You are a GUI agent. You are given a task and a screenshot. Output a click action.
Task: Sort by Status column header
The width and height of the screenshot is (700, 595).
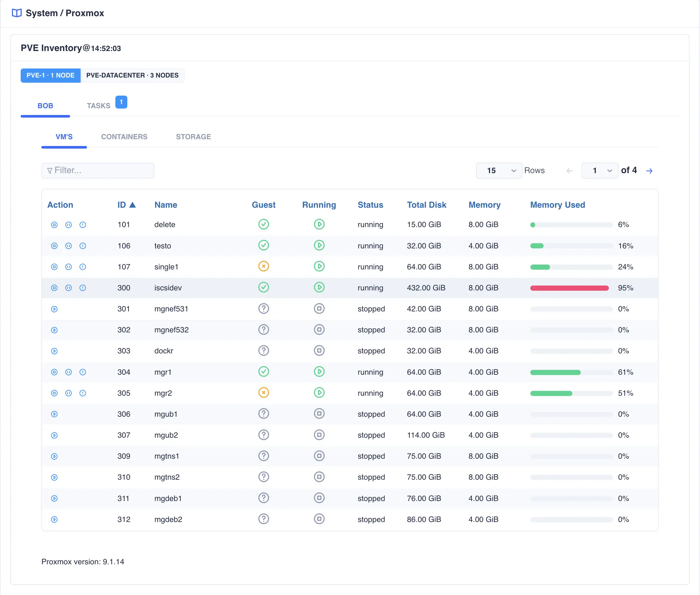click(x=370, y=205)
